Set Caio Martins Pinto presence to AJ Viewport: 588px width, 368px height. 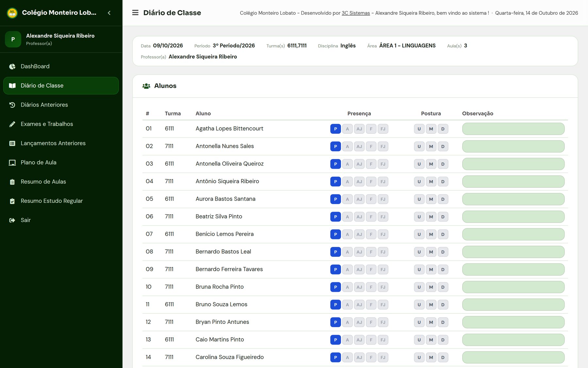(359, 340)
